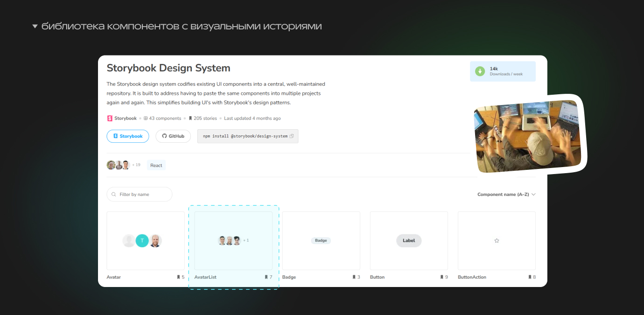The image size is (644, 315).
Task: Open the GitHub button
Action: coord(173,136)
